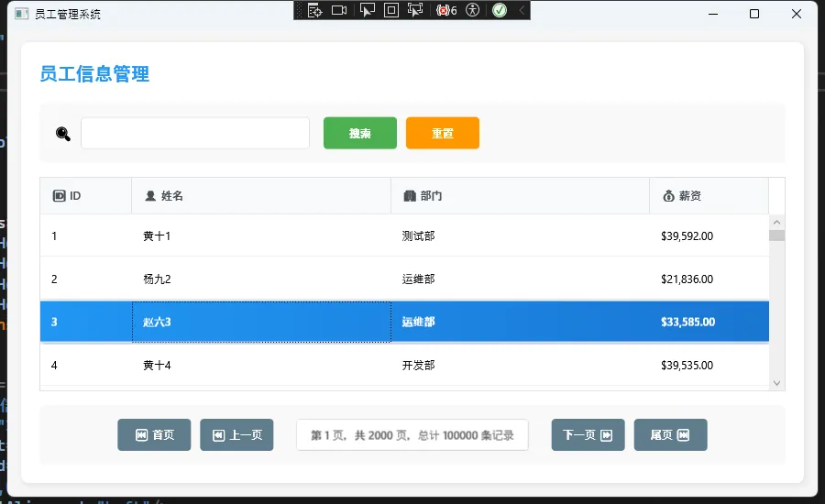825x504 pixels.
Task: Click the video camera icon in debug toolbar
Action: click(x=339, y=10)
